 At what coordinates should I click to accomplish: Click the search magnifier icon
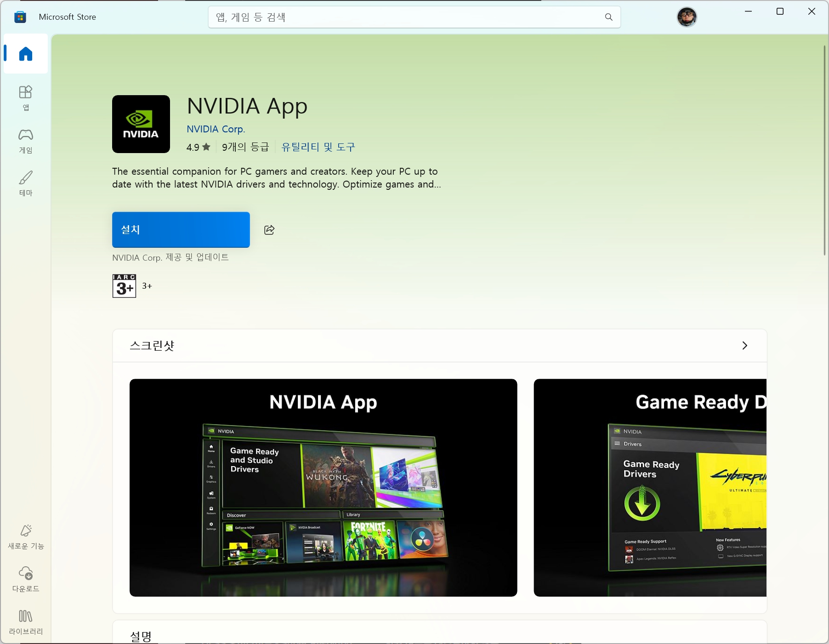pyautogui.click(x=609, y=17)
